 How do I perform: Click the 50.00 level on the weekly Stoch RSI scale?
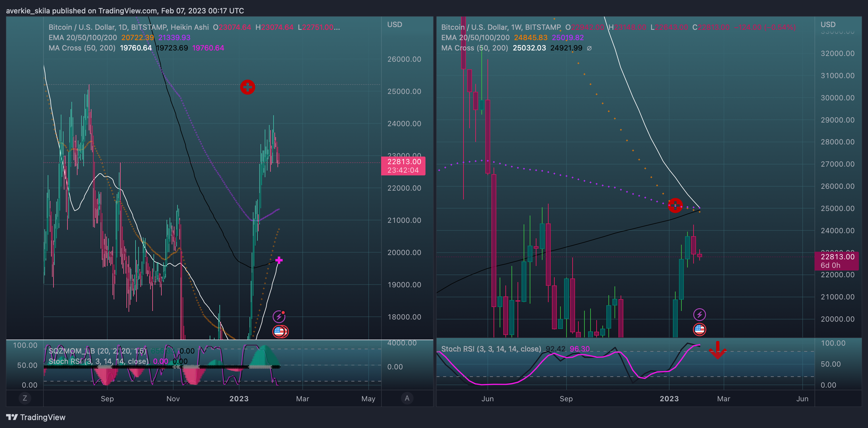click(x=831, y=364)
